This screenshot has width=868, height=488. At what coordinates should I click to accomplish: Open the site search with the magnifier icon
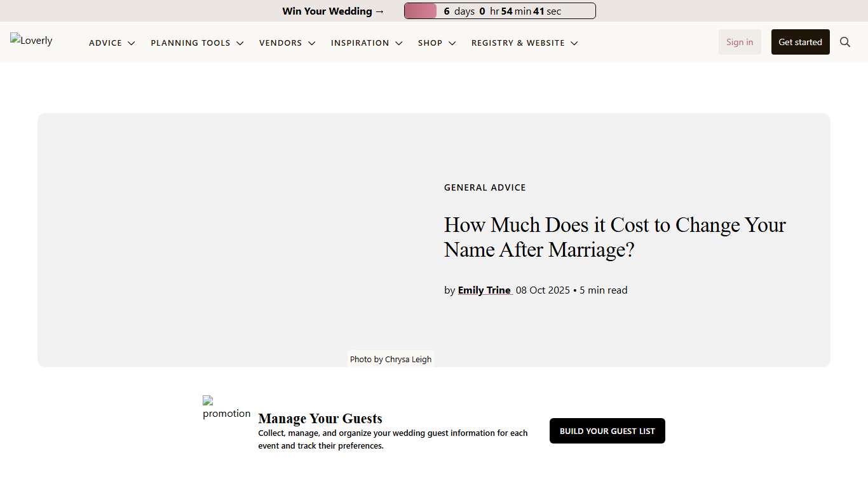coord(845,42)
